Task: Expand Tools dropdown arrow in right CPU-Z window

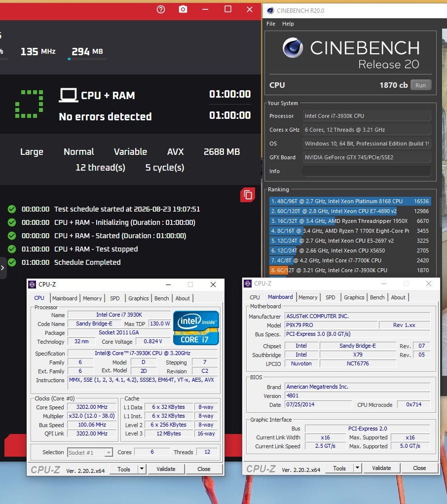Action: click(357, 468)
